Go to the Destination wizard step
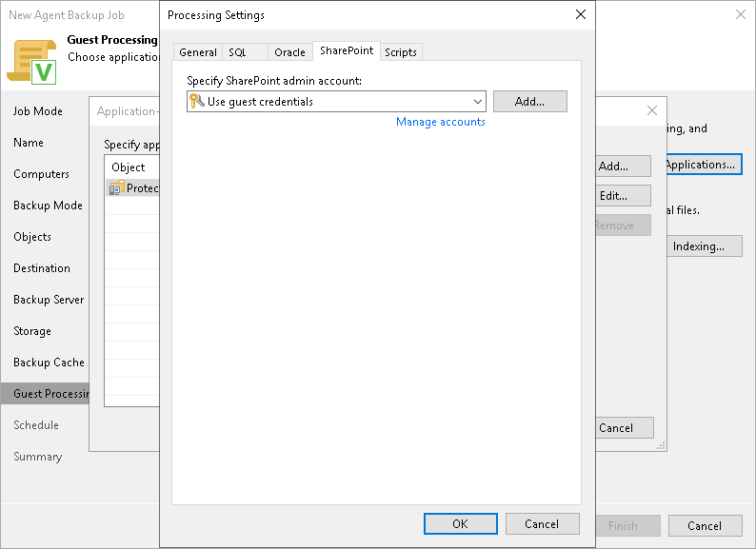Screen dimensions: 756x549 click(x=42, y=268)
